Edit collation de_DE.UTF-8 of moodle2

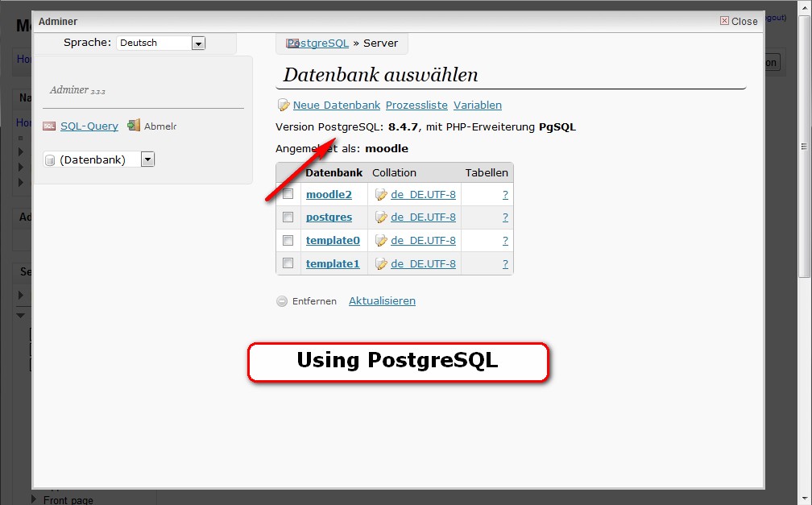click(423, 195)
